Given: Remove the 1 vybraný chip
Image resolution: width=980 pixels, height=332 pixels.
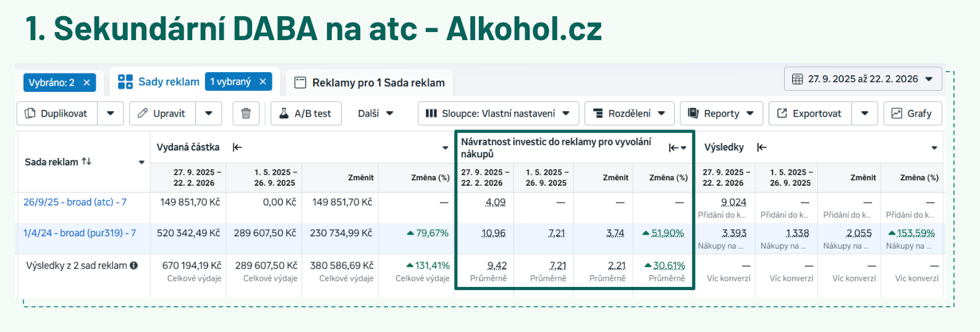Looking at the screenshot, I should tap(263, 81).
